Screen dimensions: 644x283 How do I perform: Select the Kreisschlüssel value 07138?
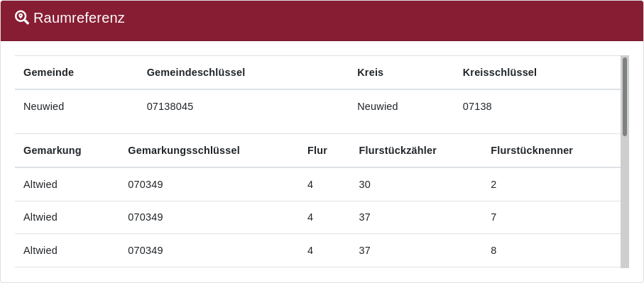tap(477, 106)
